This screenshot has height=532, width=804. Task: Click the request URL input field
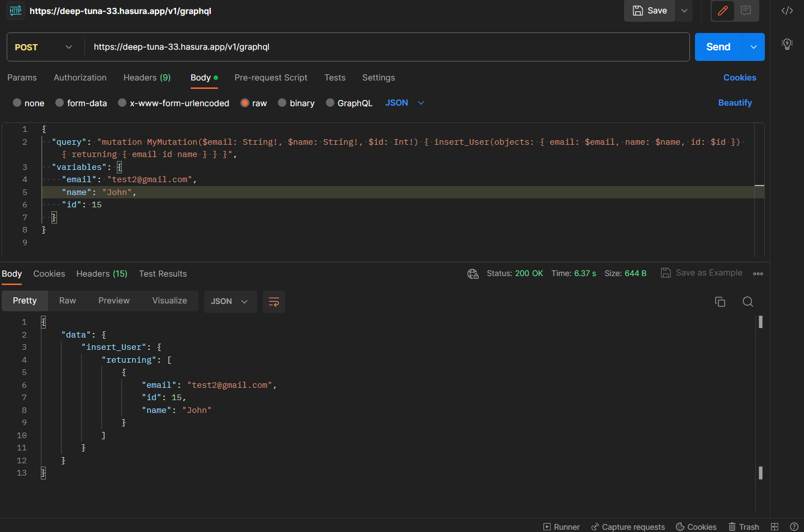(x=387, y=47)
